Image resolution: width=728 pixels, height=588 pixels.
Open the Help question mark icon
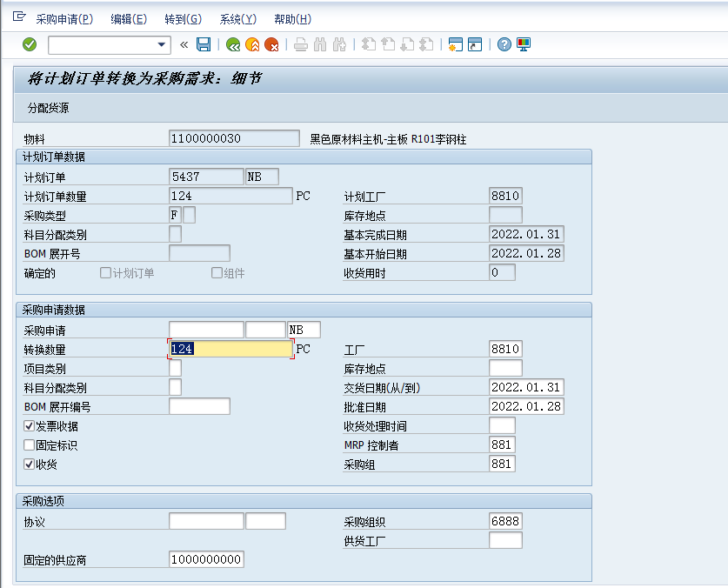[505, 44]
